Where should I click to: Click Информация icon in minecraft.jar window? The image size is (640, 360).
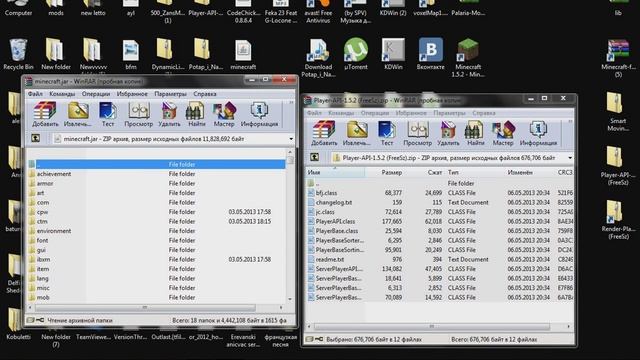pyautogui.click(x=259, y=114)
